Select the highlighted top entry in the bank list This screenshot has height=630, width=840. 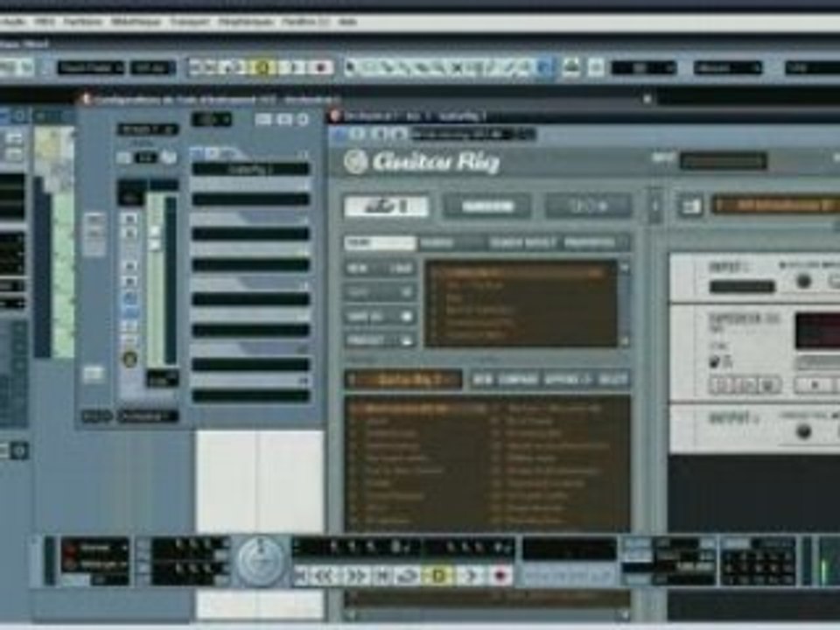518,273
